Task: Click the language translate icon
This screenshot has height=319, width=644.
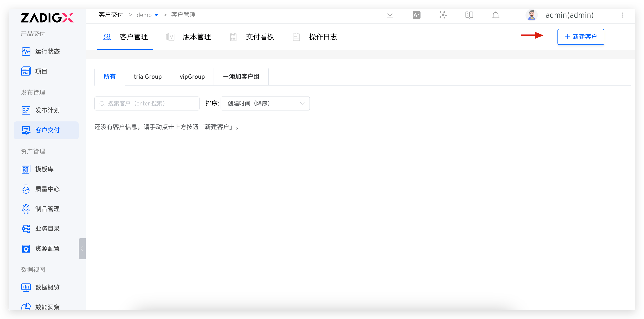Action: [416, 15]
